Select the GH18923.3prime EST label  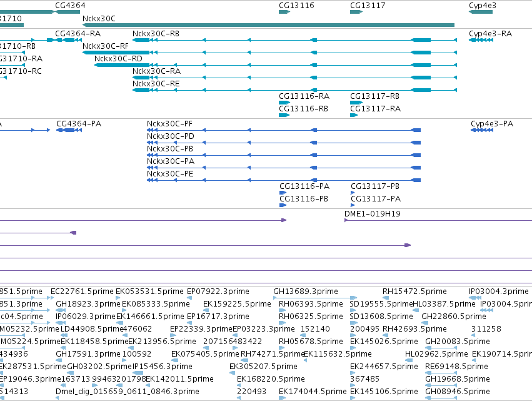88,304
